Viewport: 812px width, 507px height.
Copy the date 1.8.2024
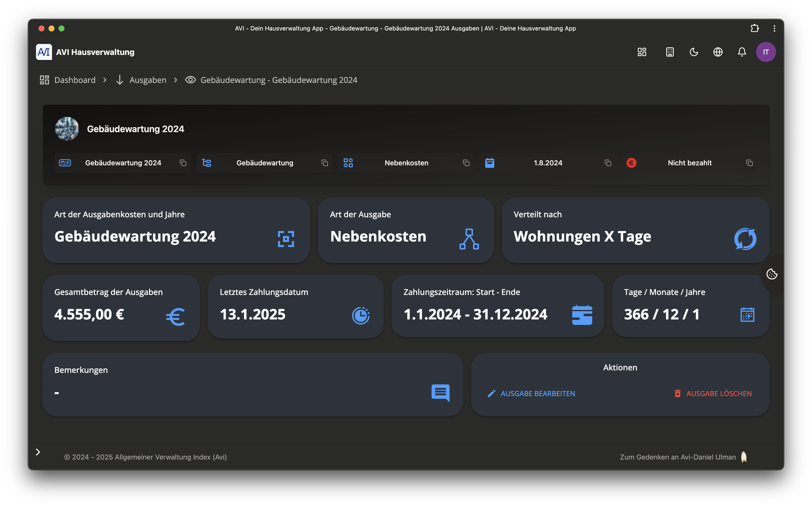click(x=608, y=163)
